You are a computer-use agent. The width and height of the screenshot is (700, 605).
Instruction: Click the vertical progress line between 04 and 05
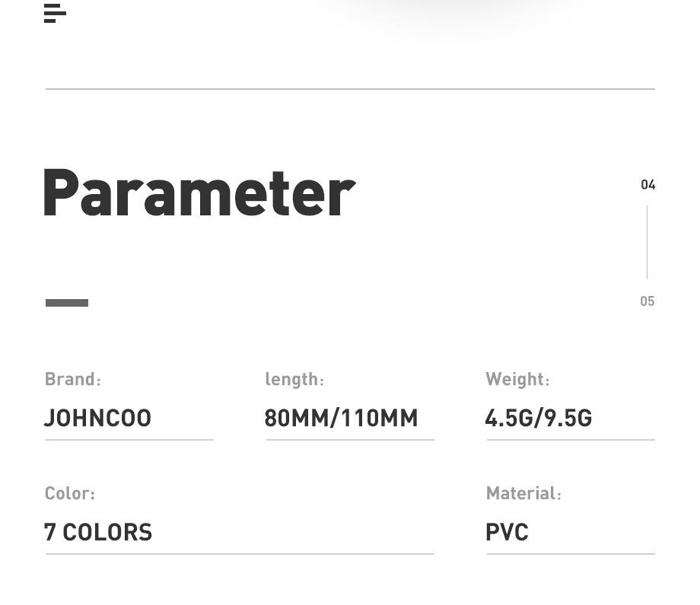point(647,243)
